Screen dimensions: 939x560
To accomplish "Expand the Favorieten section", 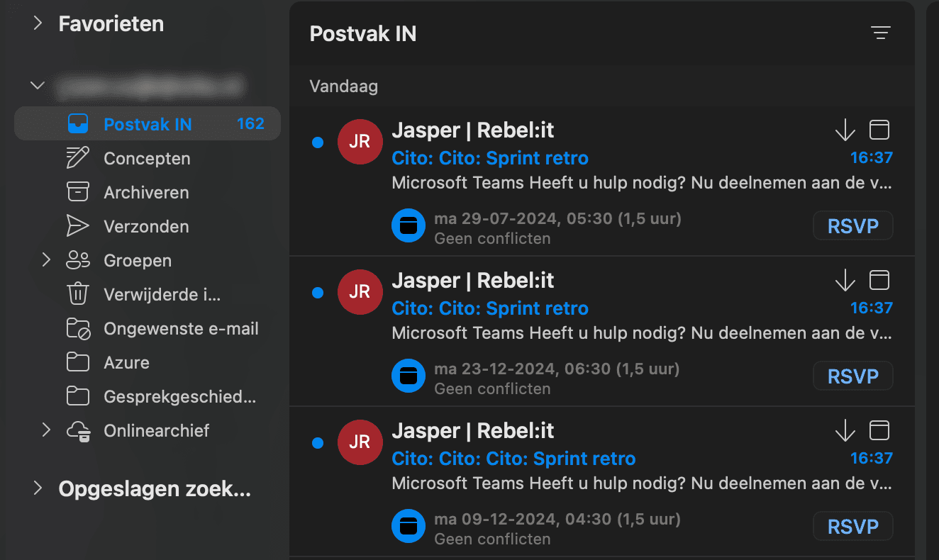I will (x=38, y=23).
